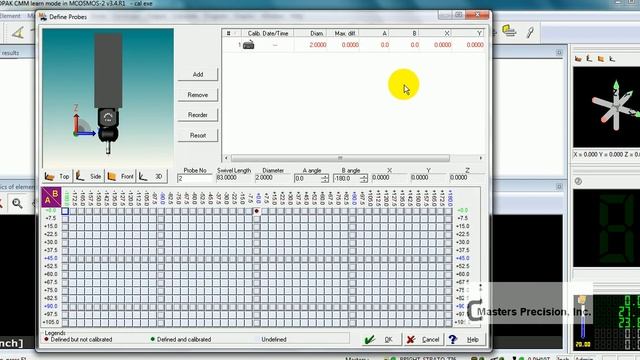The height and width of the screenshot is (360, 640).
Task: Click the Diam column header
Action: (310, 33)
